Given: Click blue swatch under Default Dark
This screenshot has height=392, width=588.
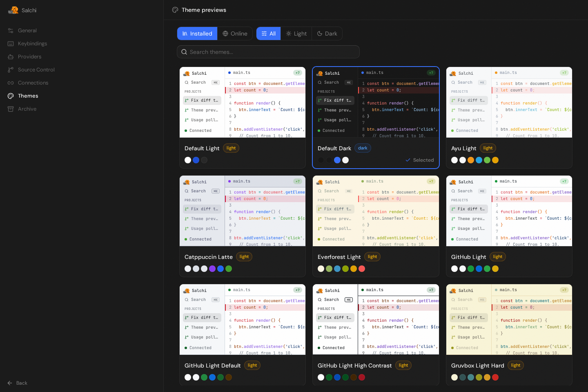Looking at the screenshot, I should 337,160.
